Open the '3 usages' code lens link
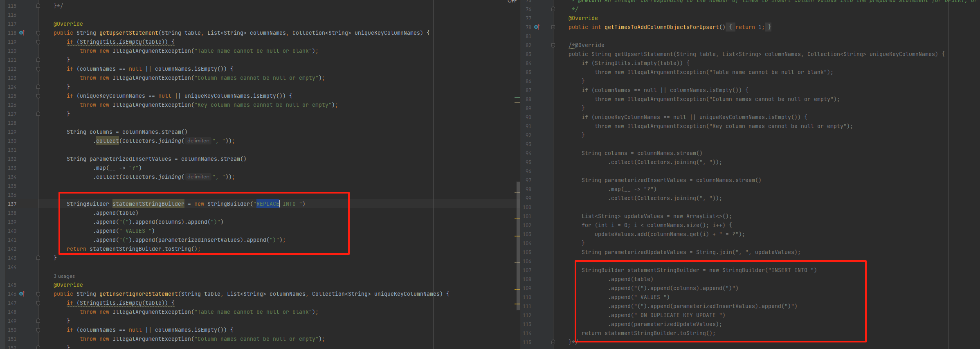980x349 pixels. (64, 276)
